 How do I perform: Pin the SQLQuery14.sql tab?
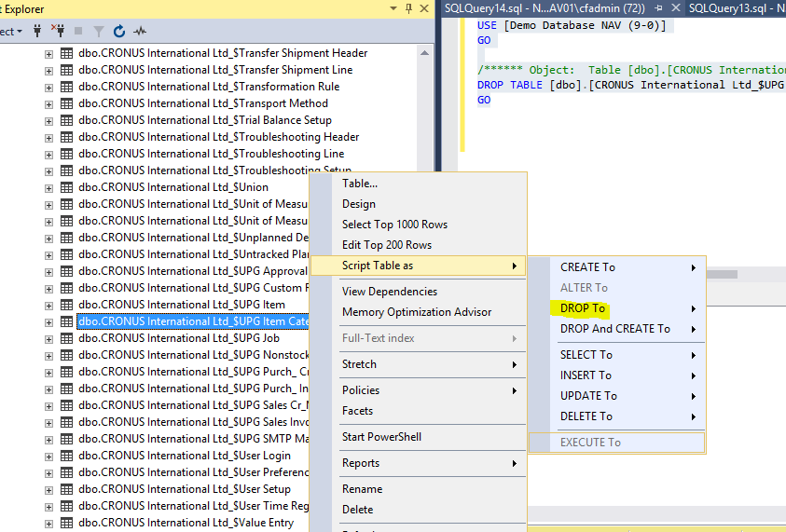[x=658, y=8]
